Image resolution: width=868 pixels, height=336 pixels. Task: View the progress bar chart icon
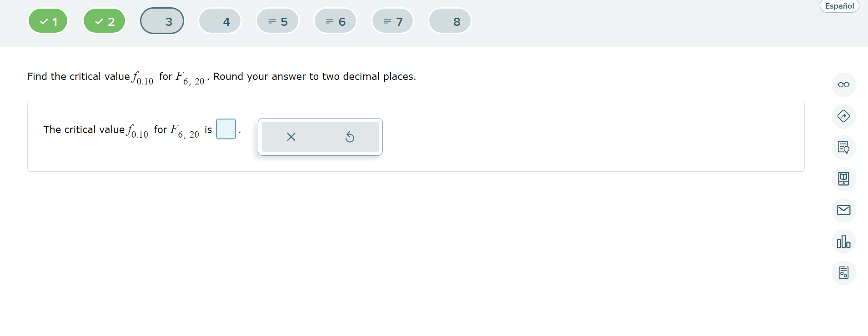[844, 241]
